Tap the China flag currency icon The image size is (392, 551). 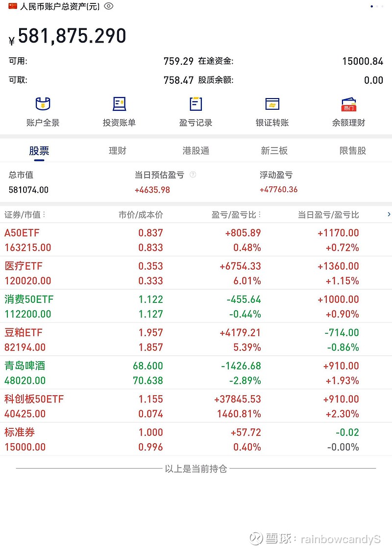point(13,6)
